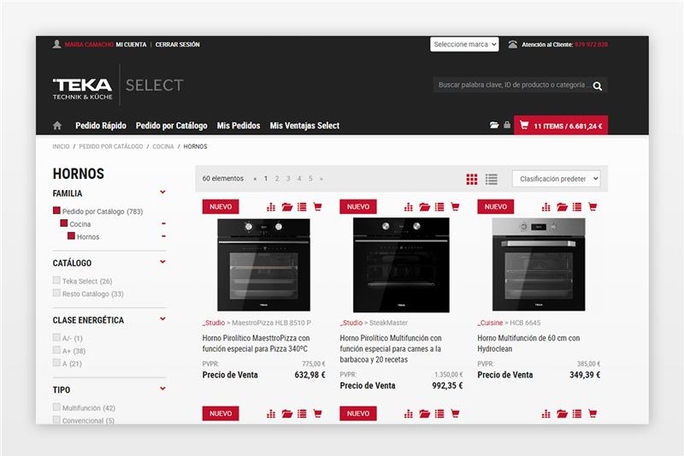Add MaestroPizza HLB 8510 P oven to cart

pyautogui.click(x=318, y=207)
